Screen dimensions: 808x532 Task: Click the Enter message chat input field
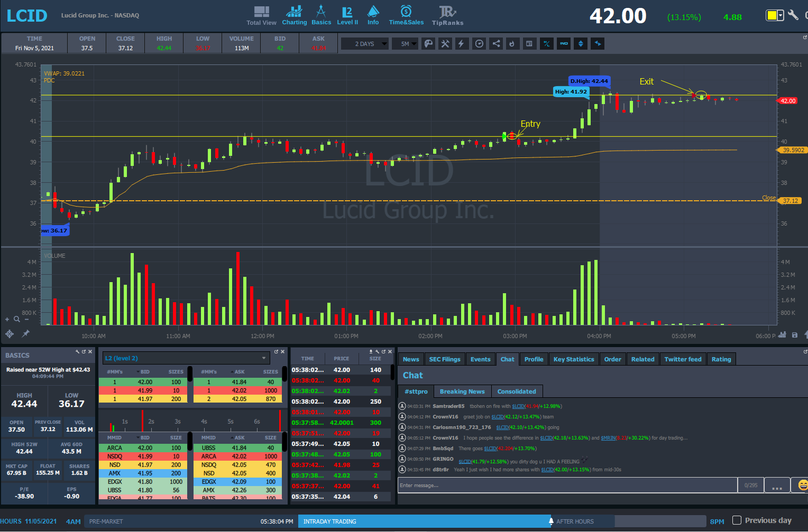coord(567,485)
